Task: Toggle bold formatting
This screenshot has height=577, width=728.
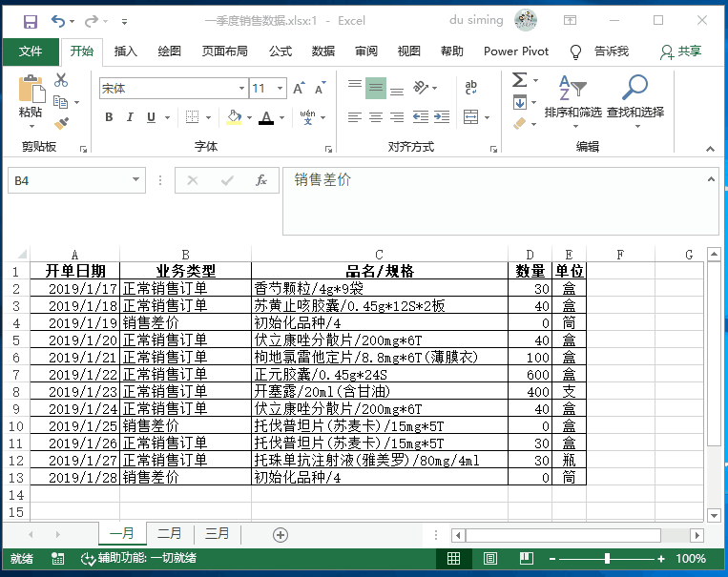Action: 109,117
